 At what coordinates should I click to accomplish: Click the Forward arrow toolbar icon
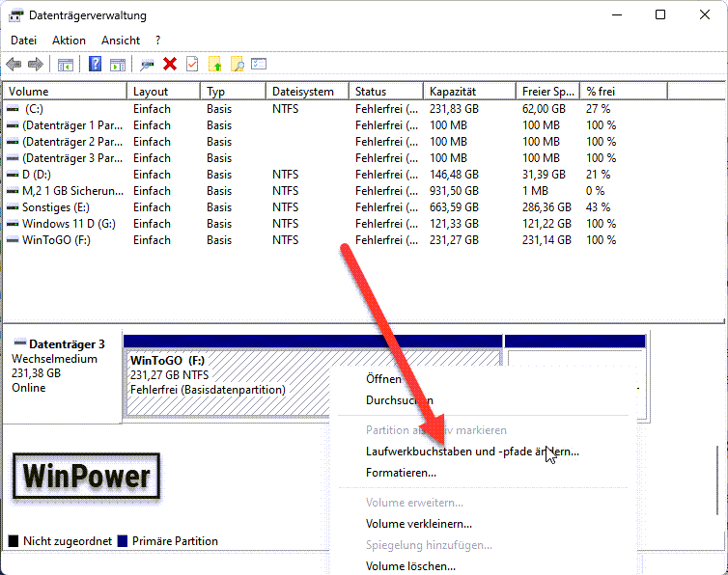[x=36, y=64]
